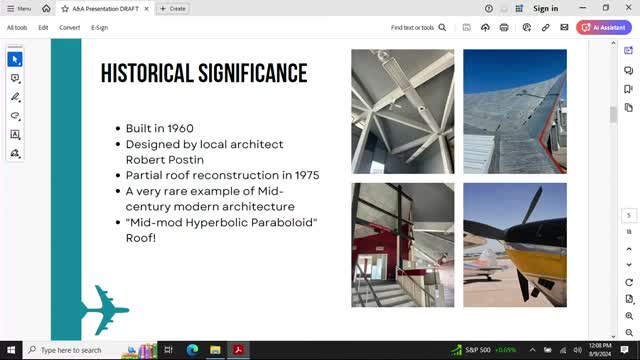Choose the Select arrow tool
Screen dimensions: 640x360
tap(15, 60)
